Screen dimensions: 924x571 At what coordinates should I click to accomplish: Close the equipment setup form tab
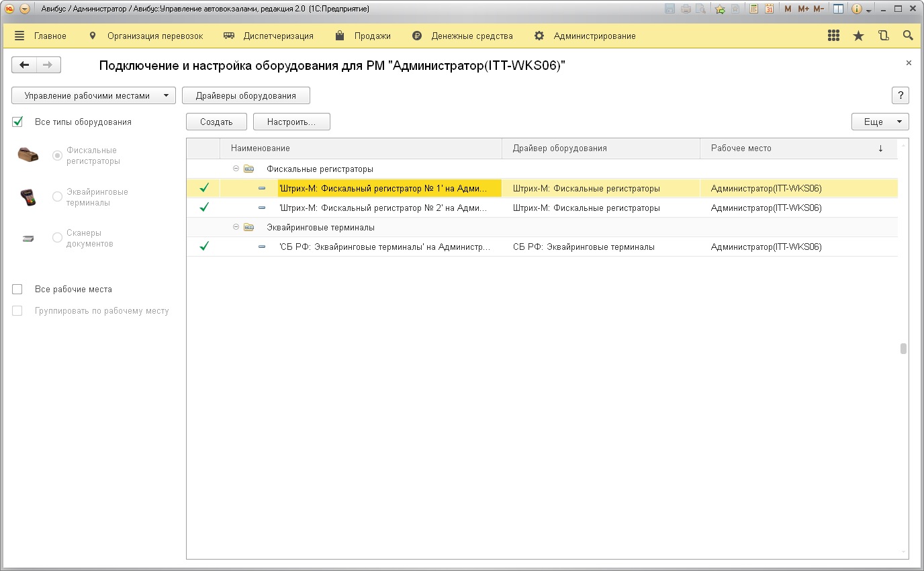[x=909, y=63]
